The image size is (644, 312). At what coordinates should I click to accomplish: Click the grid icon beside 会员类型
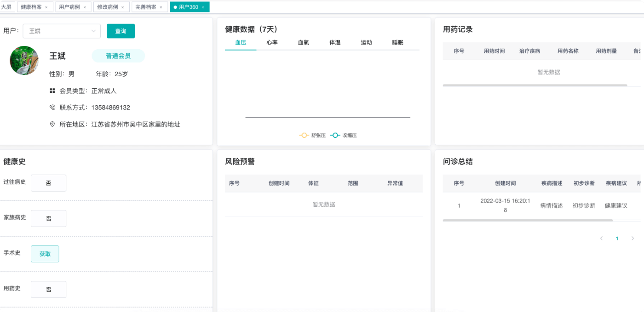pyautogui.click(x=52, y=91)
